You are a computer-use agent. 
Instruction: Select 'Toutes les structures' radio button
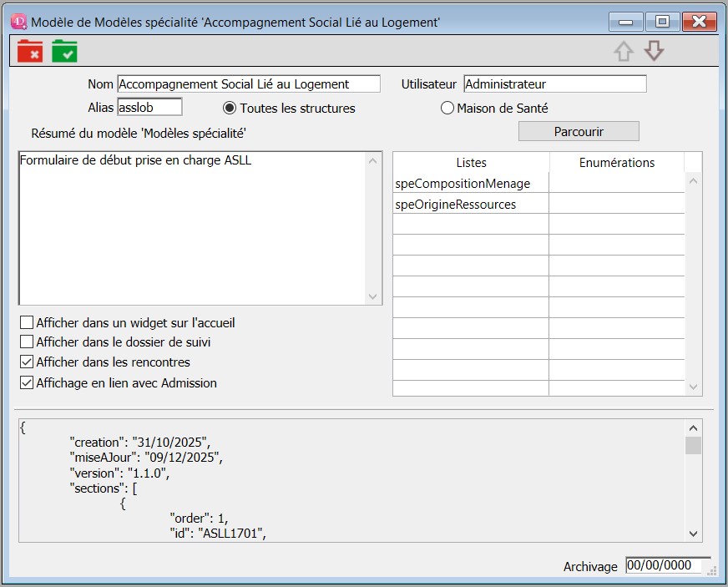230,109
